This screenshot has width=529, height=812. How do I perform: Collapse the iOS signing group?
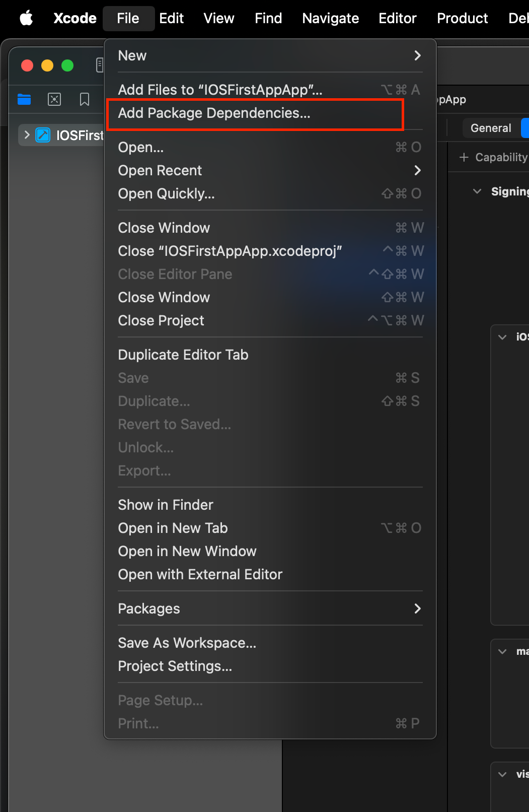click(x=502, y=337)
